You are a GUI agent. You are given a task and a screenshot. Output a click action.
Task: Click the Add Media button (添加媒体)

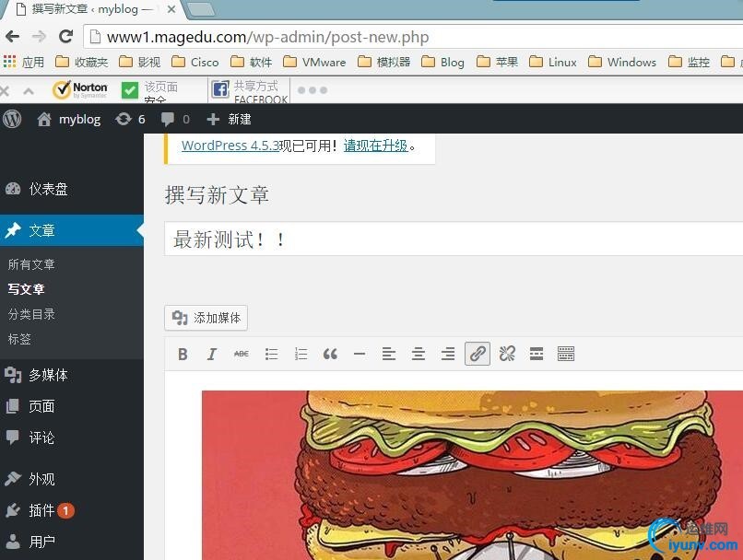tap(206, 318)
